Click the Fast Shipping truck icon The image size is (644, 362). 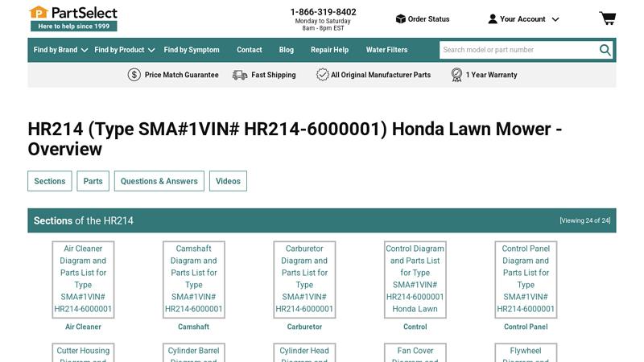coord(240,75)
